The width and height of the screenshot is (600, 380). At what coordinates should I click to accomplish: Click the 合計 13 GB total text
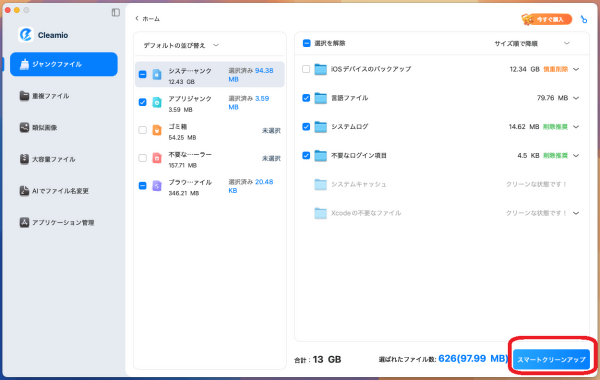click(x=318, y=359)
